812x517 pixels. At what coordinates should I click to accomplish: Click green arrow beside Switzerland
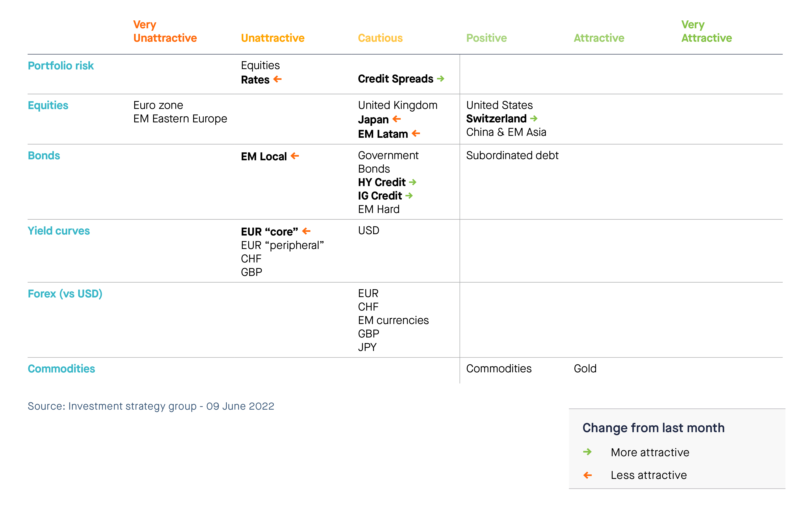pyautogui.click(x=533, y=118)
